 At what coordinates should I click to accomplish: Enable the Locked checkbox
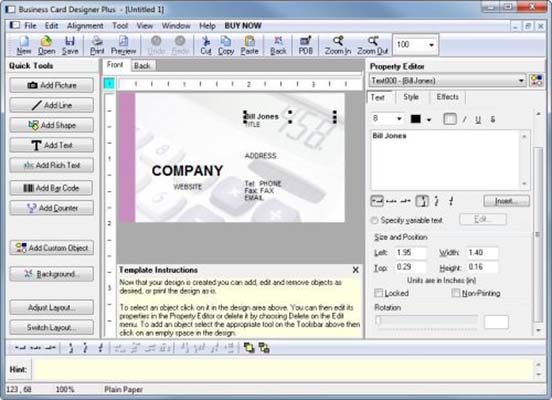(x=378, y=293)
